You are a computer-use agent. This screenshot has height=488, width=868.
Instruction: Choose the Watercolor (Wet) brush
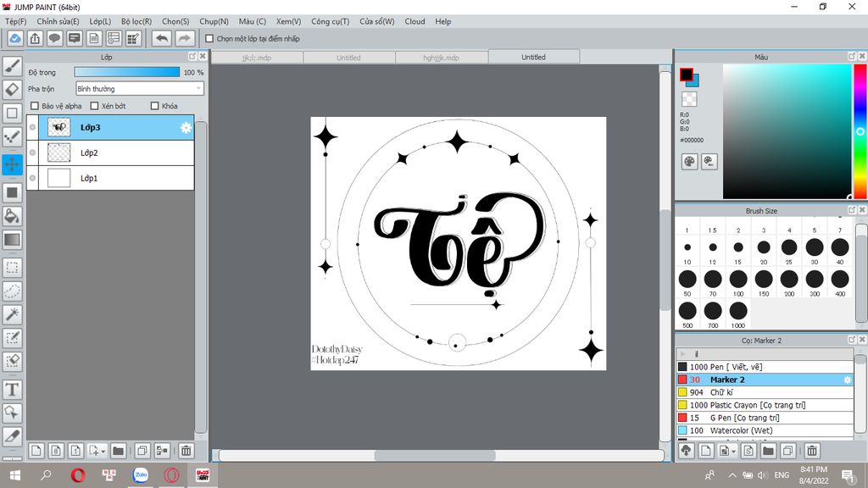[x=765, y=430]
